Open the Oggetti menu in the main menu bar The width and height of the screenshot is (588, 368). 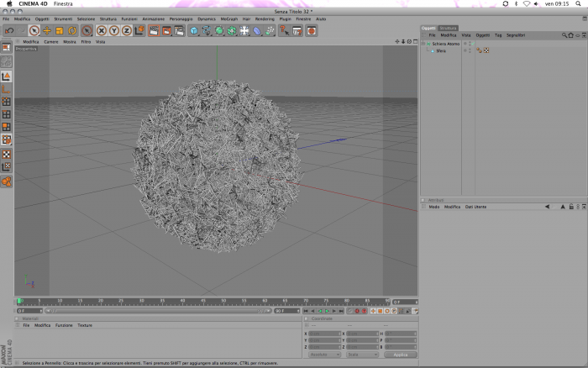[x=42, y=18]
